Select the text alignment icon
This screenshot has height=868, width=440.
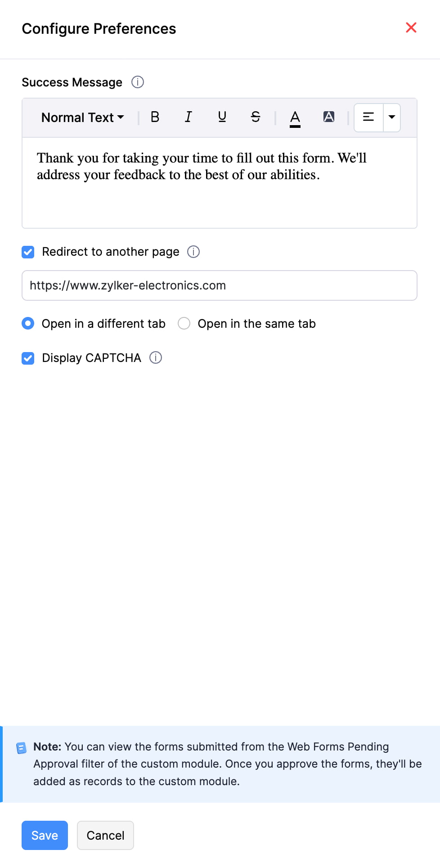[368, 117]
